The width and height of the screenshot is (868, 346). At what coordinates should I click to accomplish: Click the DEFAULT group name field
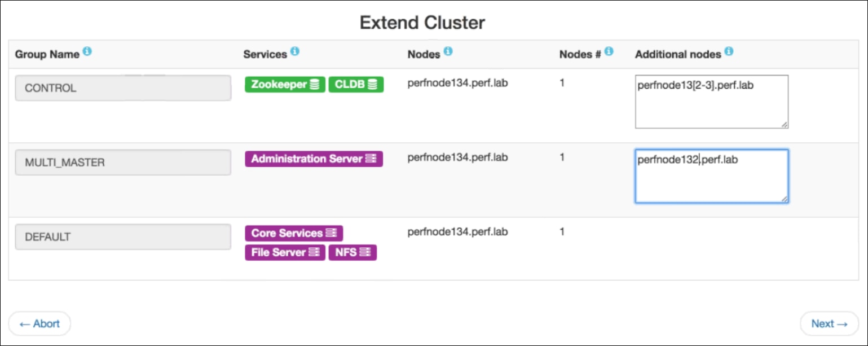123,237
